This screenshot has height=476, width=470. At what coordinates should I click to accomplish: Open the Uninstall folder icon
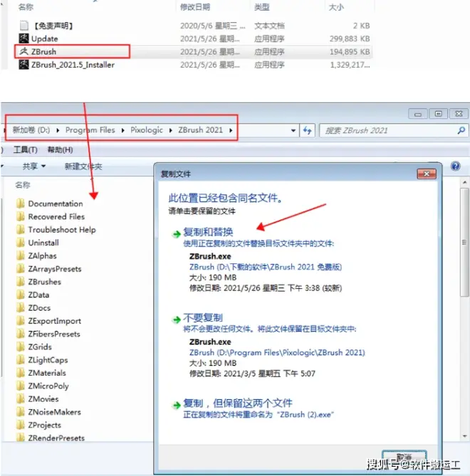pos(21,243)
